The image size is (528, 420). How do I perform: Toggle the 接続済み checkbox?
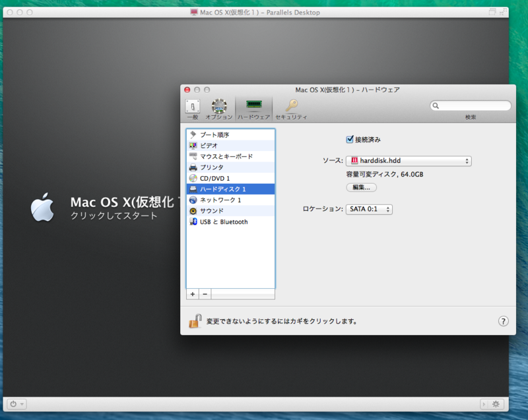350,139
